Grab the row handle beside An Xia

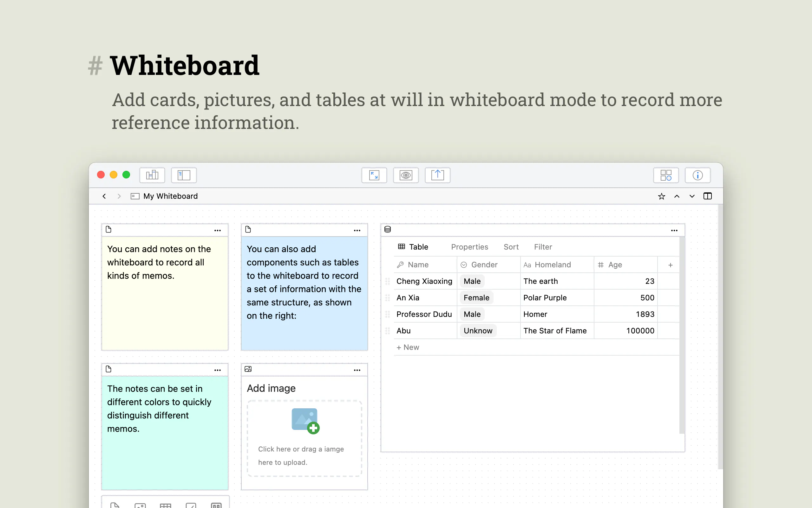tap(387, 298)
